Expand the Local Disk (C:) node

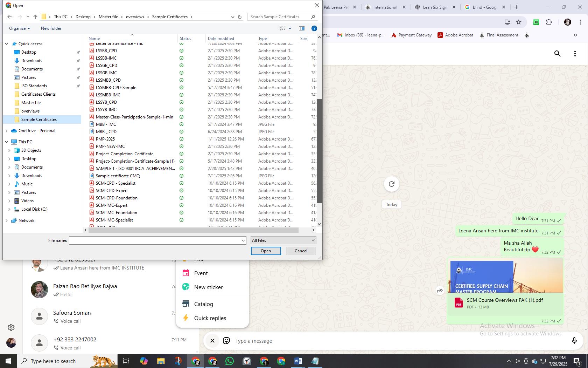[x=9, y=209]
